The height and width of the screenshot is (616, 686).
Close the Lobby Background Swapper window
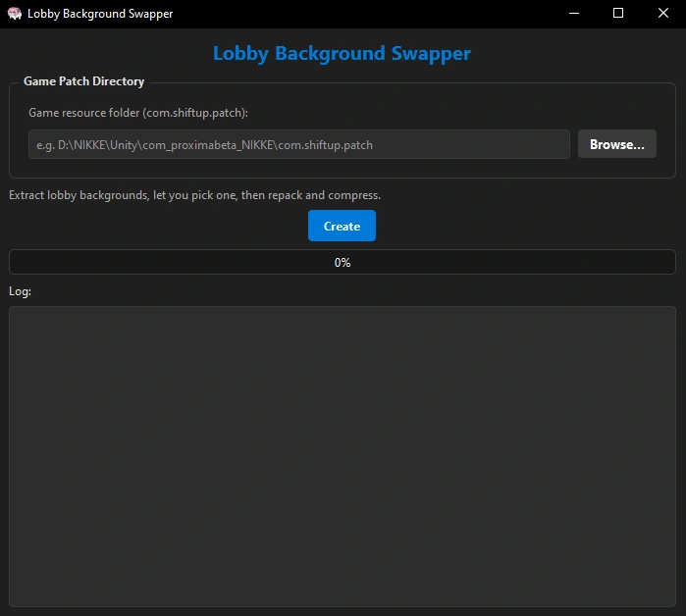(x=663, y=14)
